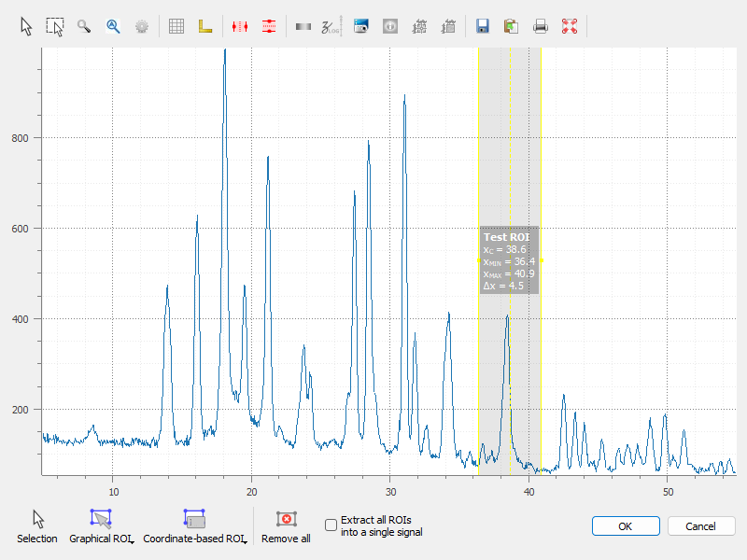The width and height of the screenshot is (747, 560).
Task: Click the save floppy disk icon
Action: (x=483, y=26)
